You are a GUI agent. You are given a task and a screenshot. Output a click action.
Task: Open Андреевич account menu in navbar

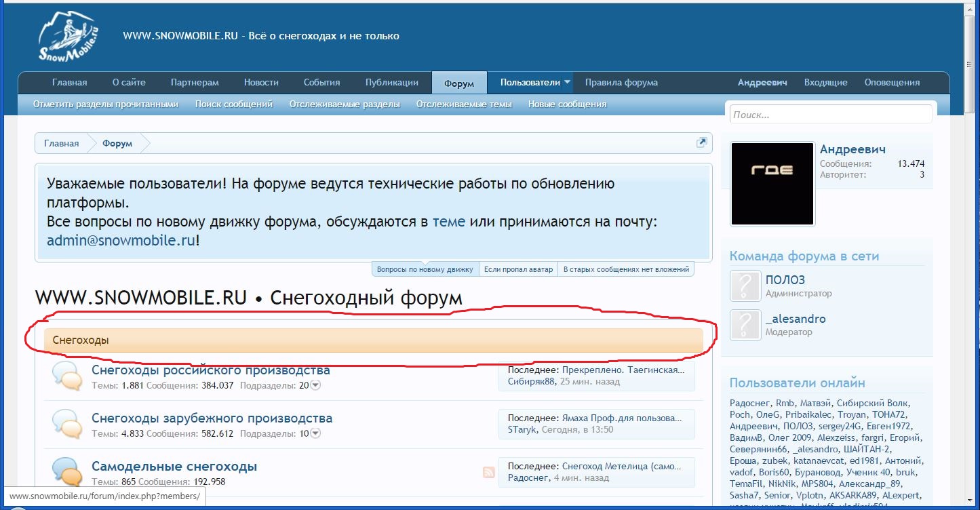click(762, 83)
